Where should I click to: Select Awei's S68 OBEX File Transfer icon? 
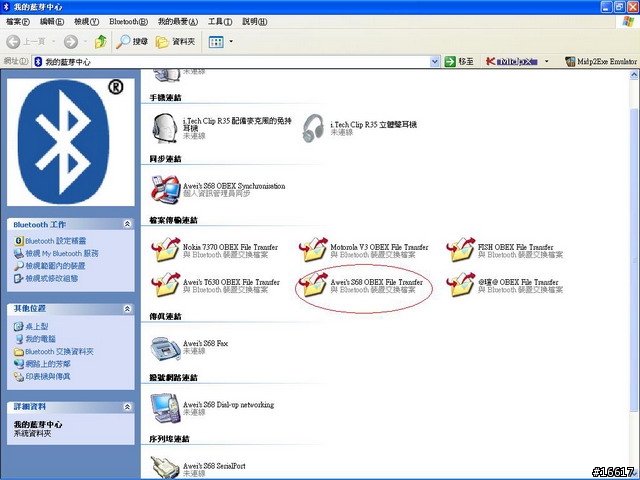(313, 285)
